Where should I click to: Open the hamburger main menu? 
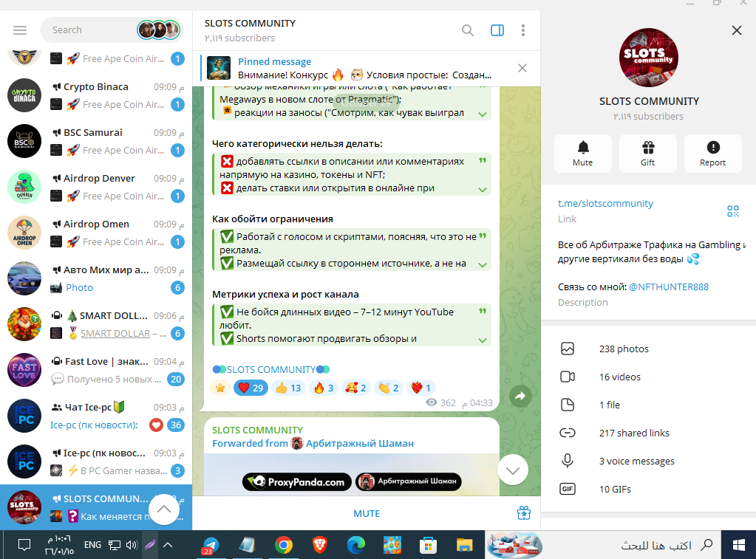point(20,30)
